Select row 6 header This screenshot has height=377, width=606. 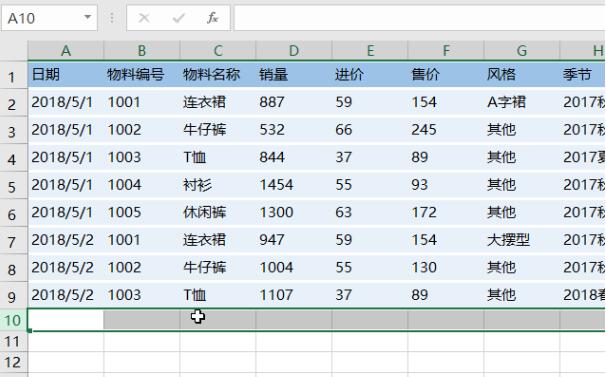[14, 213]
